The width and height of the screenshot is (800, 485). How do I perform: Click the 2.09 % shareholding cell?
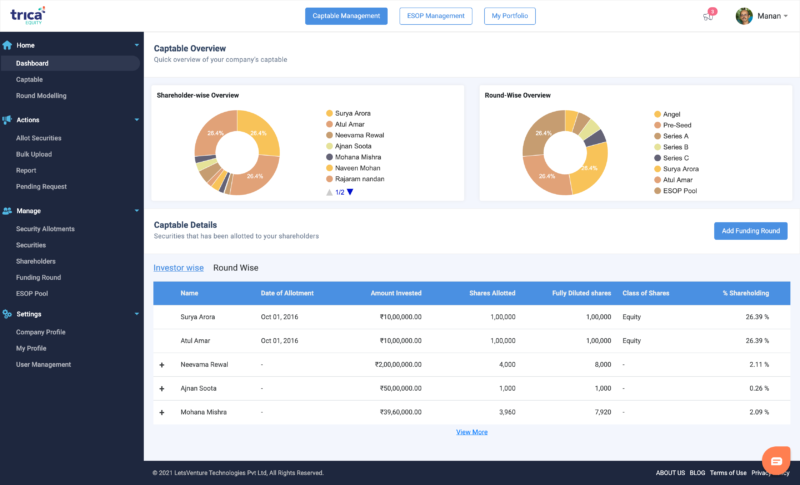coord(759,412)
